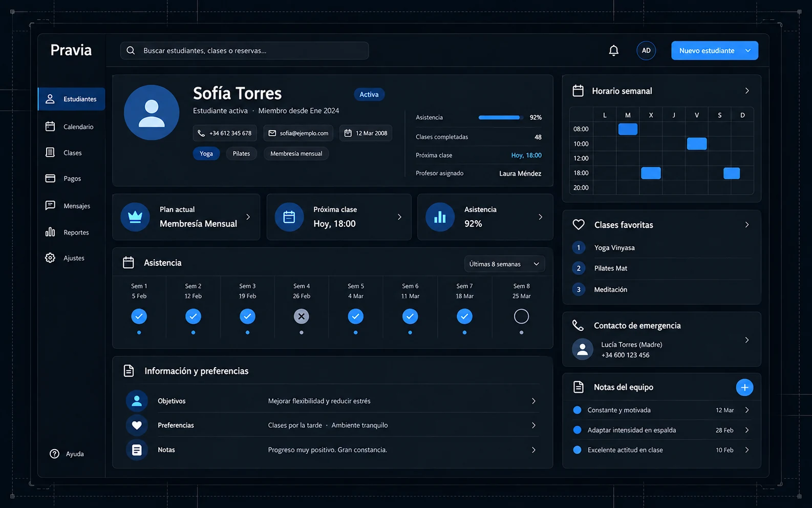Open the Nuevo estudiante dropdown arrow
812x508 pixels.
click(748, 51)
